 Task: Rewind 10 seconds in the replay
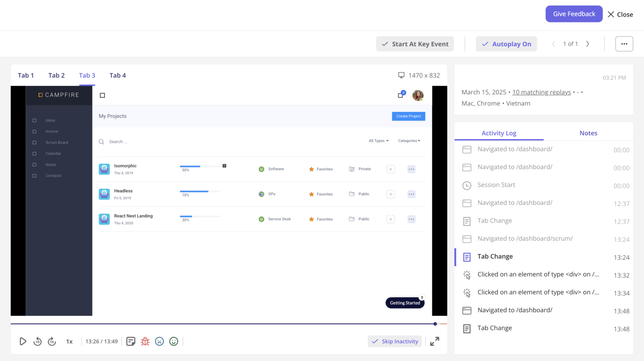pos(37,341)
